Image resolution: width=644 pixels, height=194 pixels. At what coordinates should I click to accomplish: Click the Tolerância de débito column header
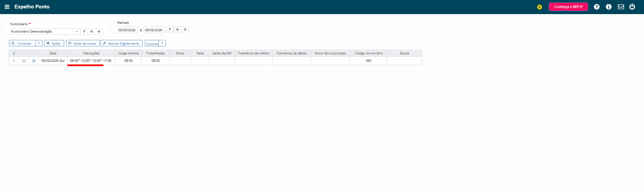[292, 53]
